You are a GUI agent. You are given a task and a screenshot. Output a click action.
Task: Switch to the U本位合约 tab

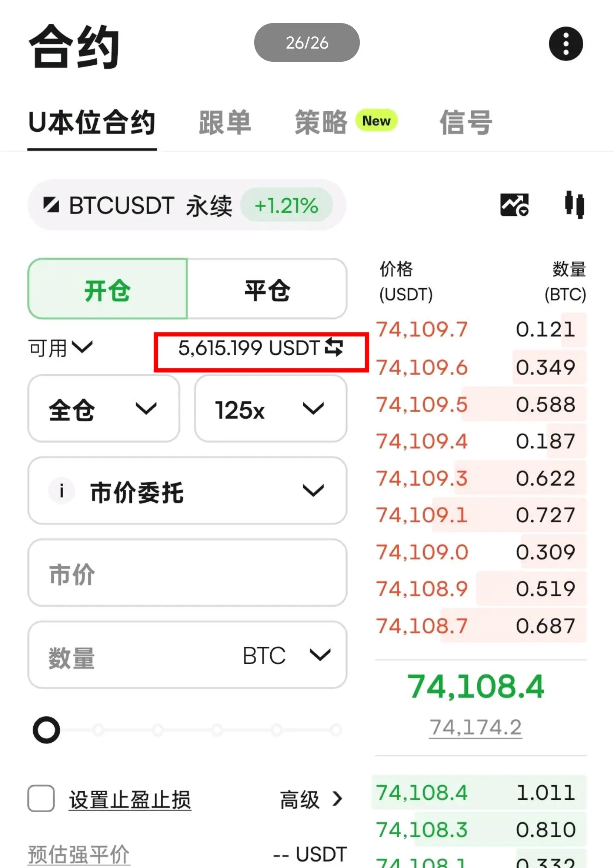(x=92, y=123)
